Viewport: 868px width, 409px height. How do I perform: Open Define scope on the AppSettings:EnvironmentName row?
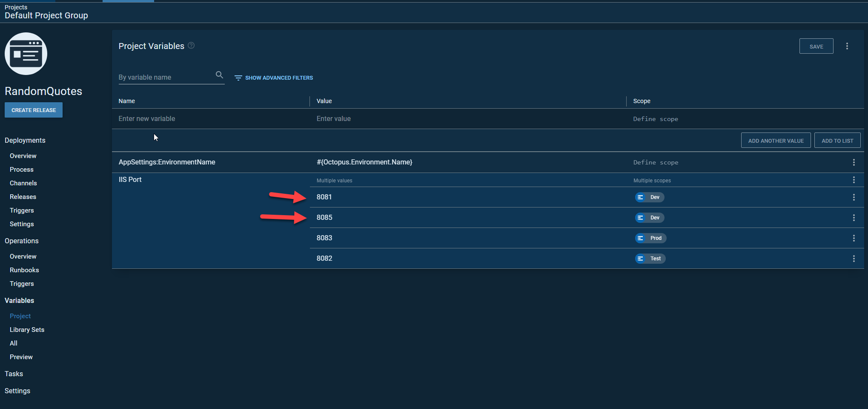pyautogui.click(x=656, y=162)
